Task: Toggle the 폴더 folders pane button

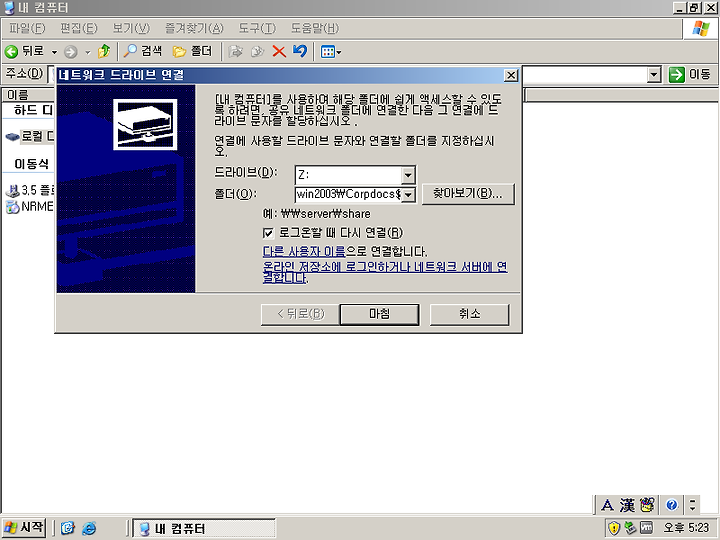Action: point(192,51)
